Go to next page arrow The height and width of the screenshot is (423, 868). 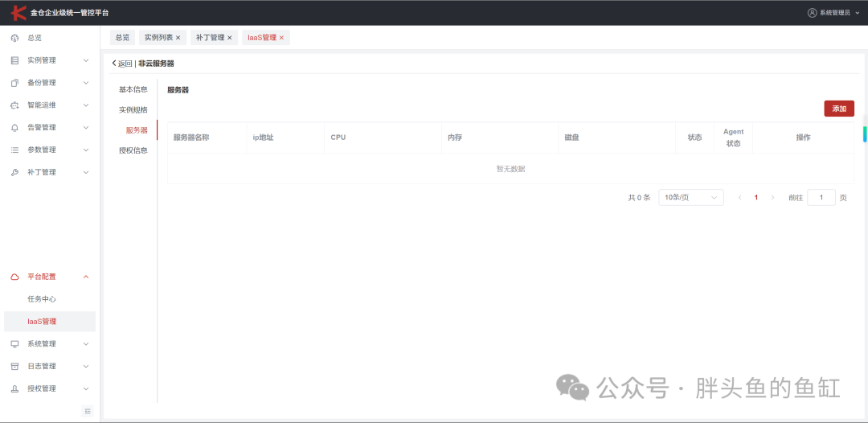coord(772,198)
